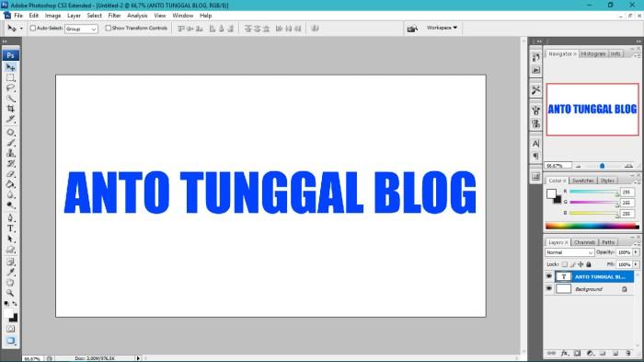The width and height of the screenshot is (644, 362).
Task: Open the Opacity slider arrow
Action: (x=637, y=252)
